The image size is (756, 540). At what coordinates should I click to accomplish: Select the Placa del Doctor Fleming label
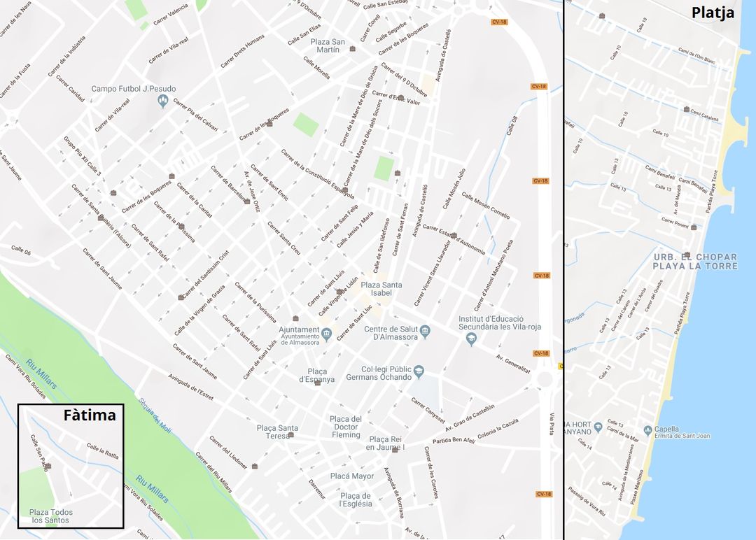pos(346,427)
